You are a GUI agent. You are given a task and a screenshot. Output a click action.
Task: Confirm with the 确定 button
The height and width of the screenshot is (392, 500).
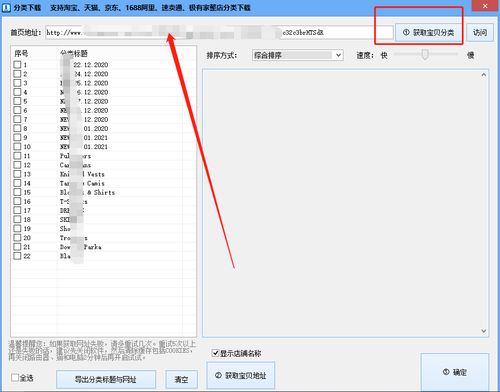(x=455, y=372)
